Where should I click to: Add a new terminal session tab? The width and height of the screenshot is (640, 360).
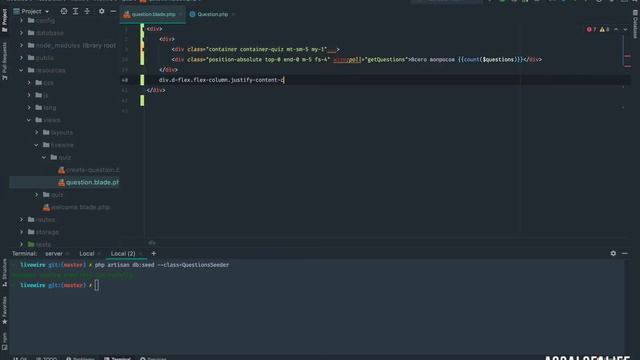tap(154, 253)
